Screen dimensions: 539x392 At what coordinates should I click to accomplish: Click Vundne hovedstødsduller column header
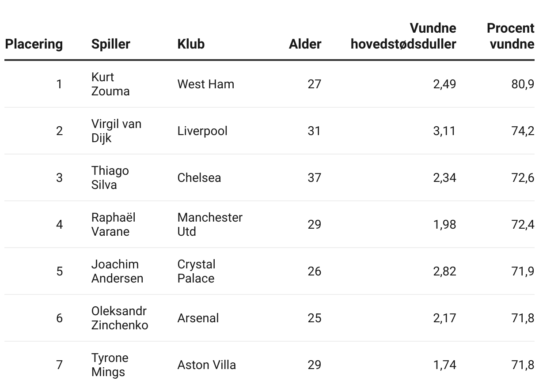coord(403,36)
